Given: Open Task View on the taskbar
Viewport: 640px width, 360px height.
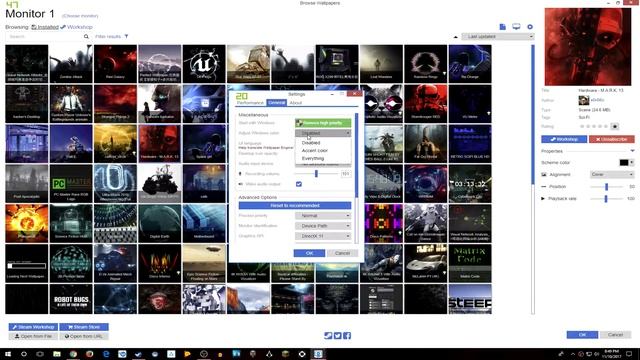Looking at the screenshot, I should point(40,354).
